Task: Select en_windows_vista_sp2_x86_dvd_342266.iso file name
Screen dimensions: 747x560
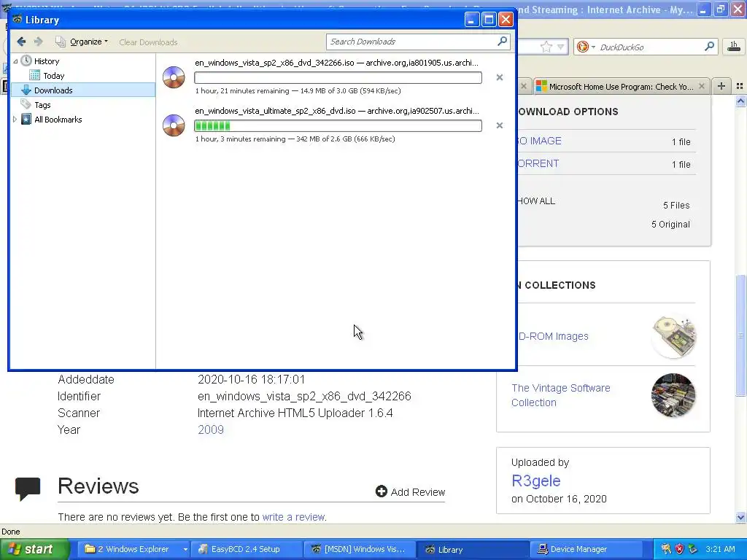Action: 274,63
